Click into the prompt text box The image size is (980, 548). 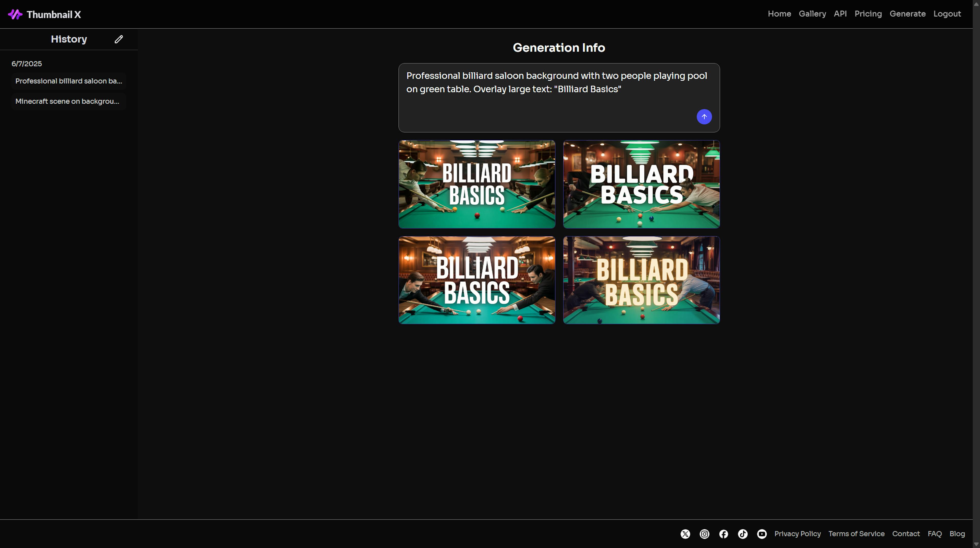click(559, 98)
